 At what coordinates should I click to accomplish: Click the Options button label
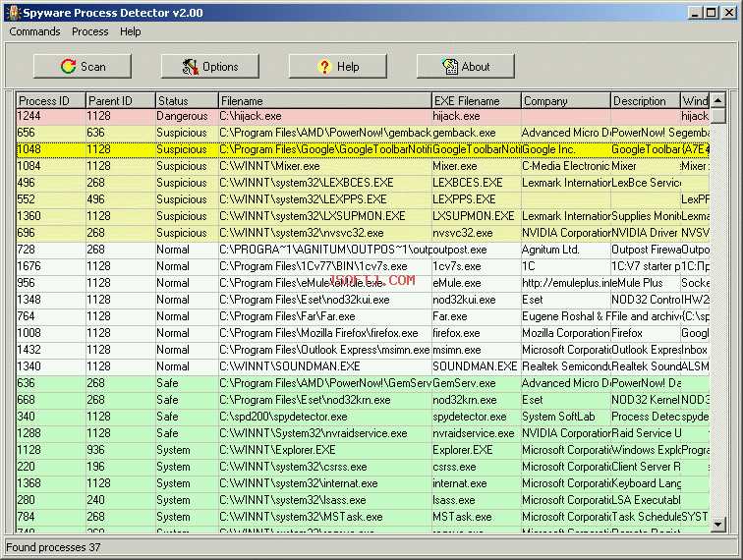(220, 67)
